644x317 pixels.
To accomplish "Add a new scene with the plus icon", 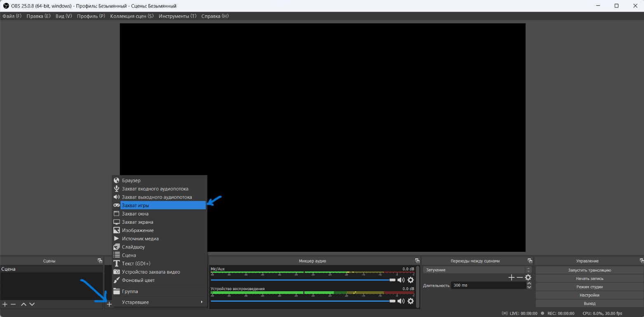I will click(5, 304).
